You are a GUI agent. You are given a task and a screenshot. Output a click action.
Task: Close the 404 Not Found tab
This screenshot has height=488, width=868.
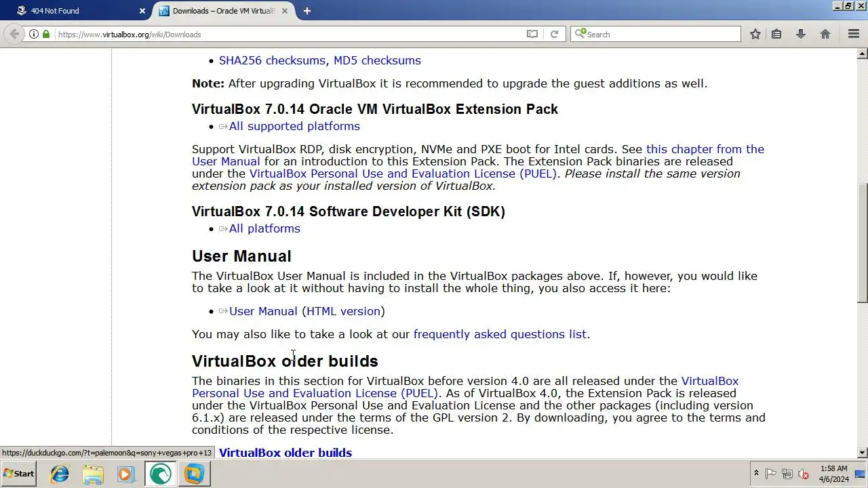(x=142, y=11)
